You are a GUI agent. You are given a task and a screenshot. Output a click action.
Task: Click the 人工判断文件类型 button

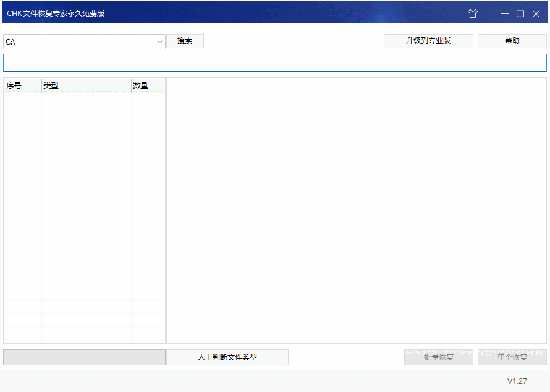(227, 357)
